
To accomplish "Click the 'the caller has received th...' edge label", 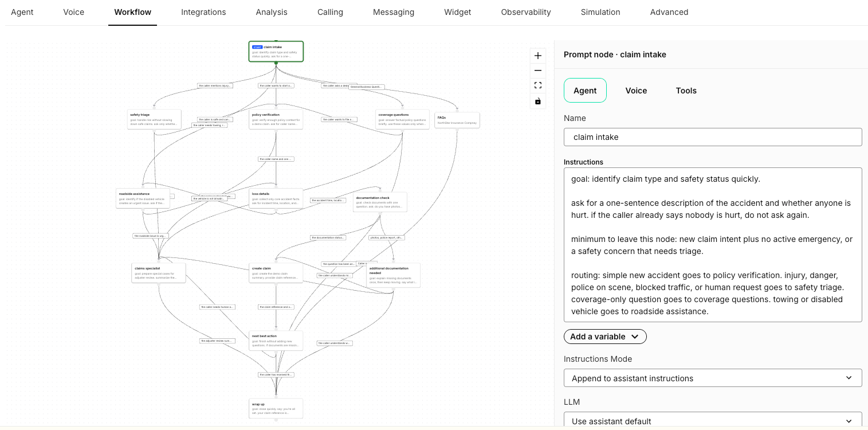I will tap(276, 374).
